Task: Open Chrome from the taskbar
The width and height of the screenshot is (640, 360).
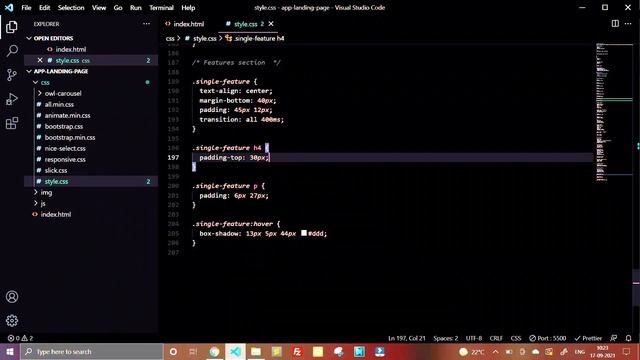Action: point(214,351)
